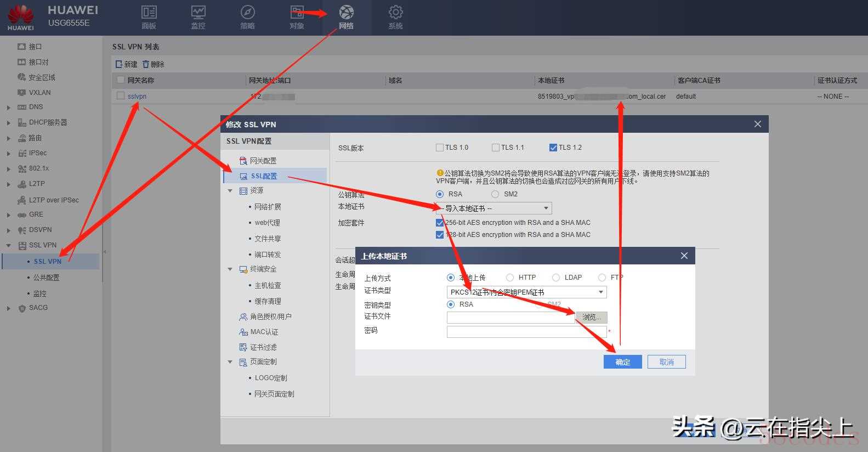Open the 策略 policy compass icon

247,13
